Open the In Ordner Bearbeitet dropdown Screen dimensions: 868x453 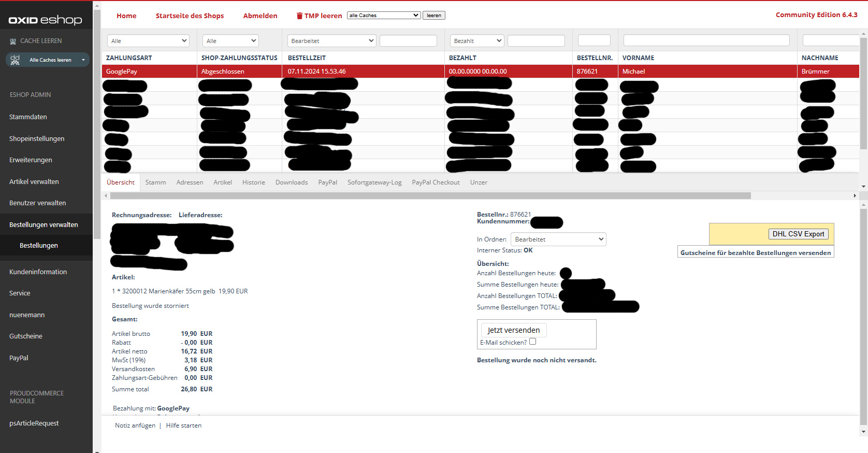pos(558,239)
